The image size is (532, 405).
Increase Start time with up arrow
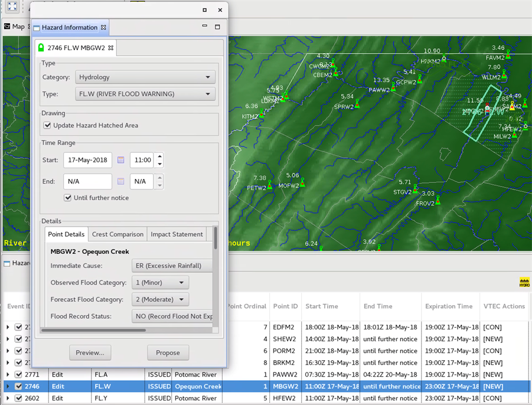click(159, 156)
